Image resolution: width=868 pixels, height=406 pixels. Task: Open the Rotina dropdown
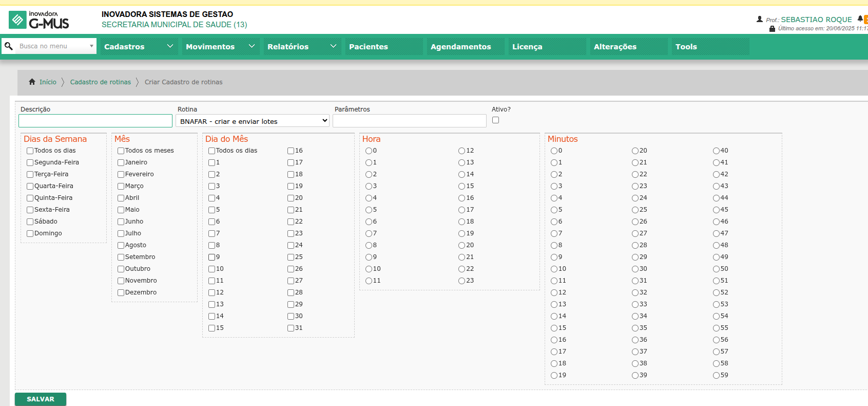tap(253, 121)
